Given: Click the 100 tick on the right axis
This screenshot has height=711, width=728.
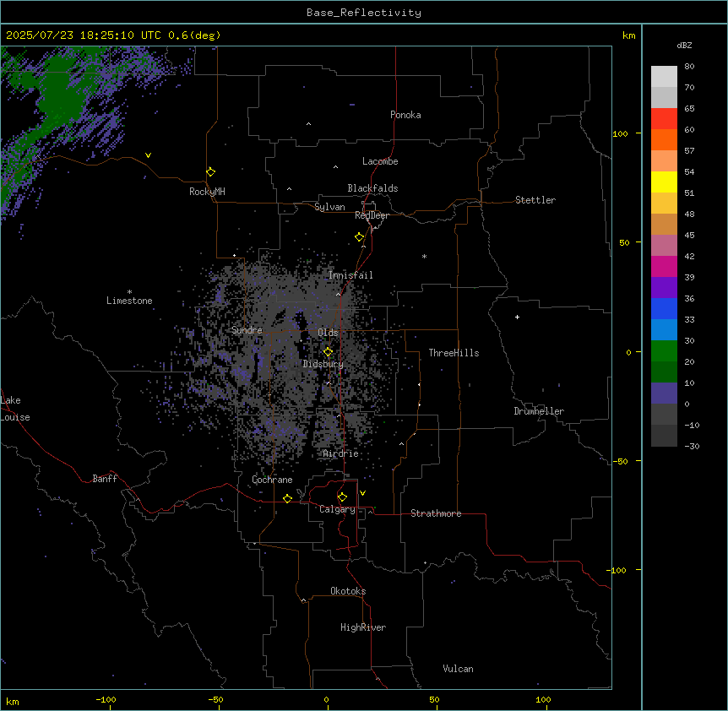Looking at the screenshot, I should [x=620, y=133].
